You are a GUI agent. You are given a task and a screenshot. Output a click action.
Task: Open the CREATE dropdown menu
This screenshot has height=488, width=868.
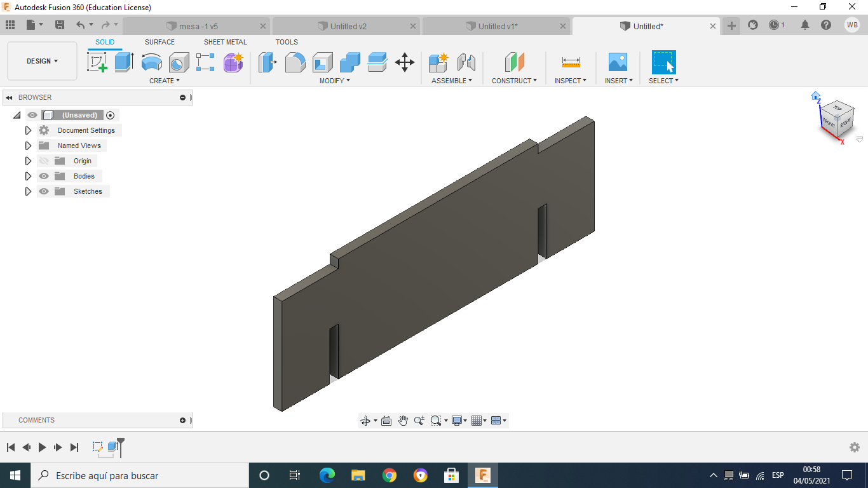click(165, 81)
